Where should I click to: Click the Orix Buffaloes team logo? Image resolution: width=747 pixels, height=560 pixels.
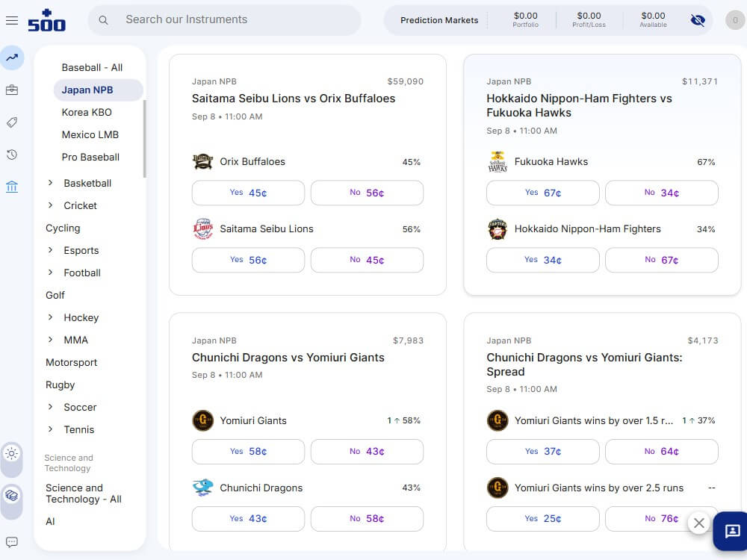click(x=202, y=162)
